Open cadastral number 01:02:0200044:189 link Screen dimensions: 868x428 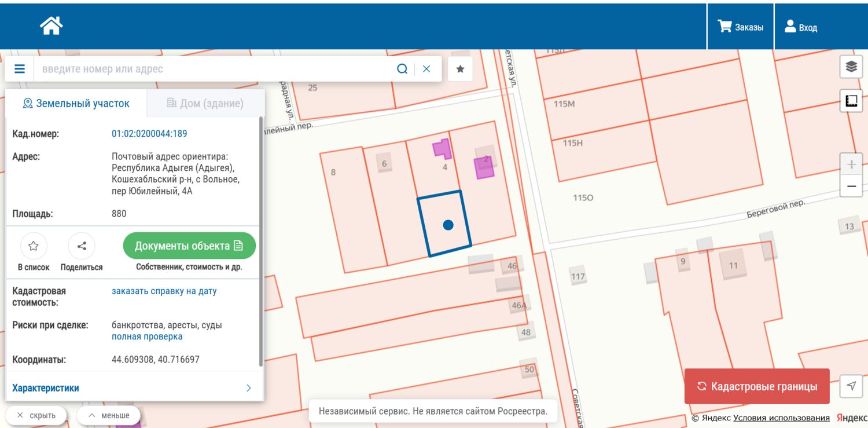(x=149, y=134)
